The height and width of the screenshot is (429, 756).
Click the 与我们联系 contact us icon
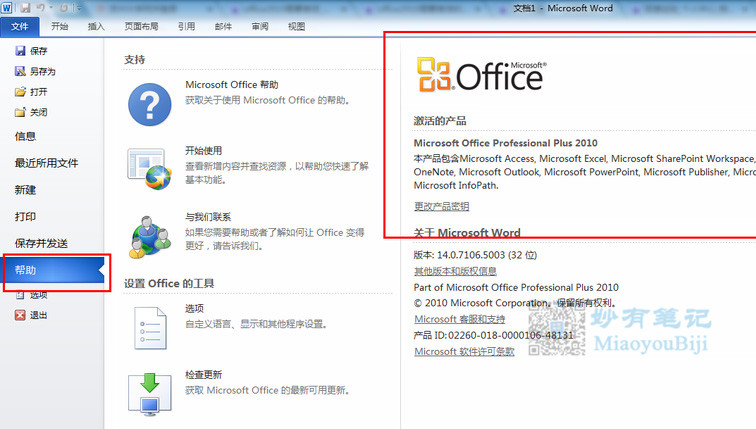(x=150, y=236)
